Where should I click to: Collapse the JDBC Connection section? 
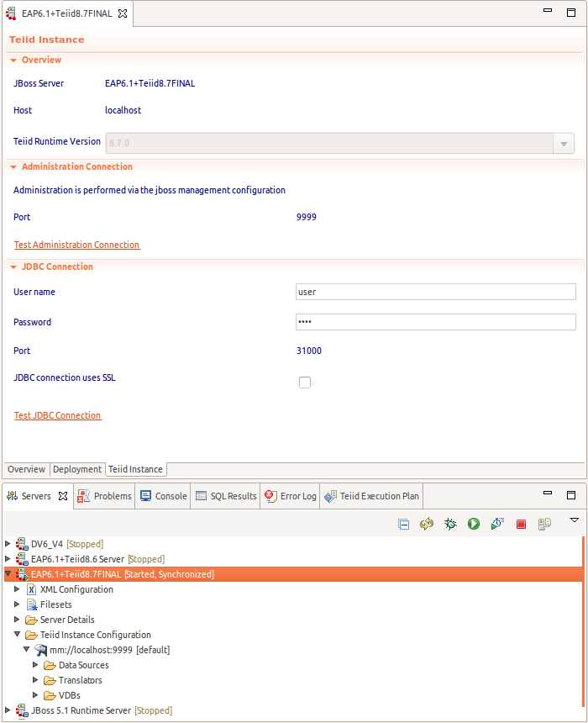click(13, 267)
